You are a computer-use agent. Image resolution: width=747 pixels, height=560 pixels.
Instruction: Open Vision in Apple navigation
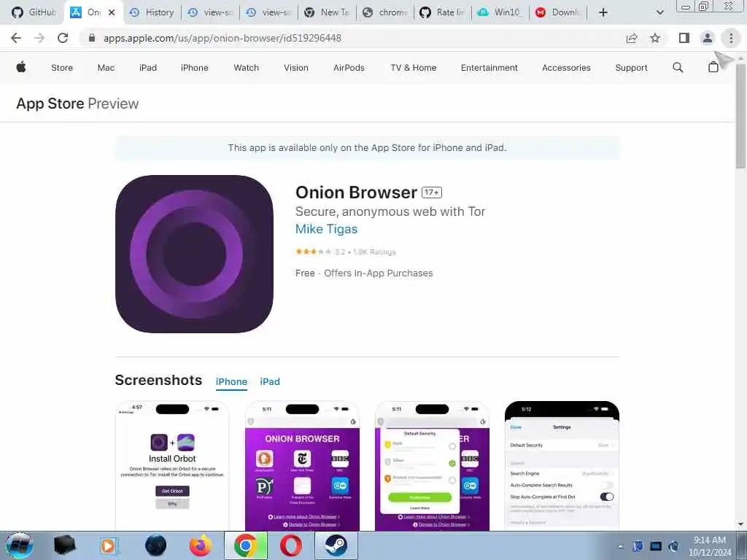pyautogui.click(x=296, y=68)
